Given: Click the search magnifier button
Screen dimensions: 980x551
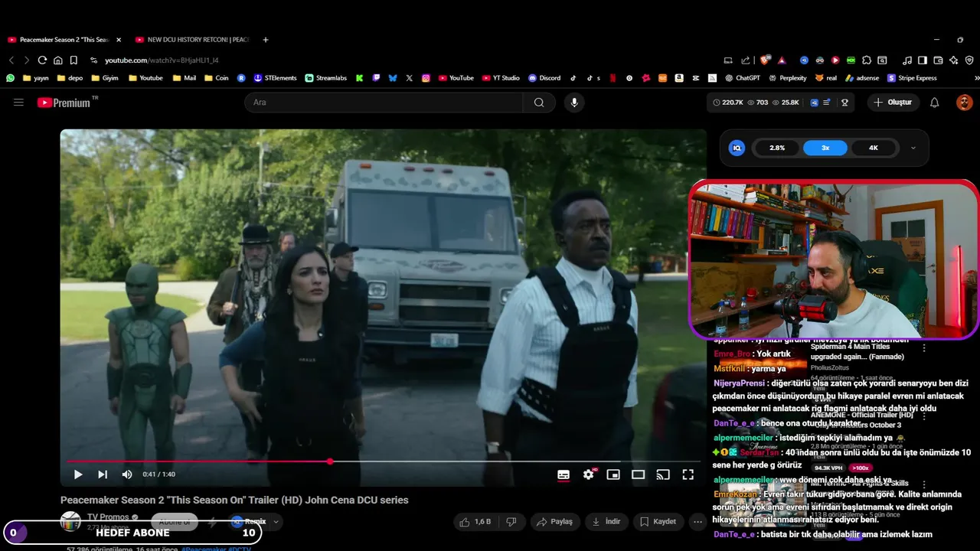Looking at the screenshot, I should pos(539,103).
